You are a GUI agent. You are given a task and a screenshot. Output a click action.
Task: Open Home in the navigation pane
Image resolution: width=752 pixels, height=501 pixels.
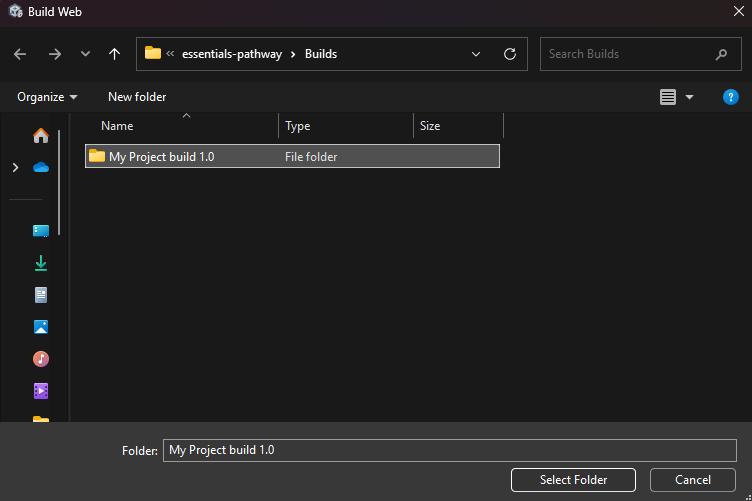click(x=41, y=136)
